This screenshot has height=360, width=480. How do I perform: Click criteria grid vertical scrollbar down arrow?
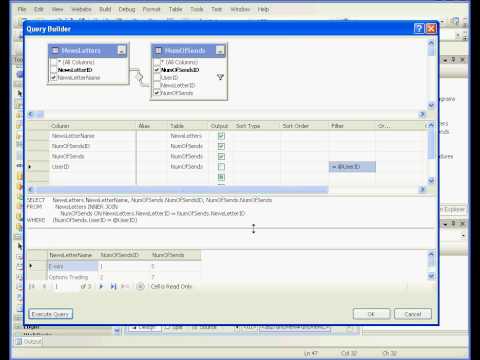(x=431, y=181)
